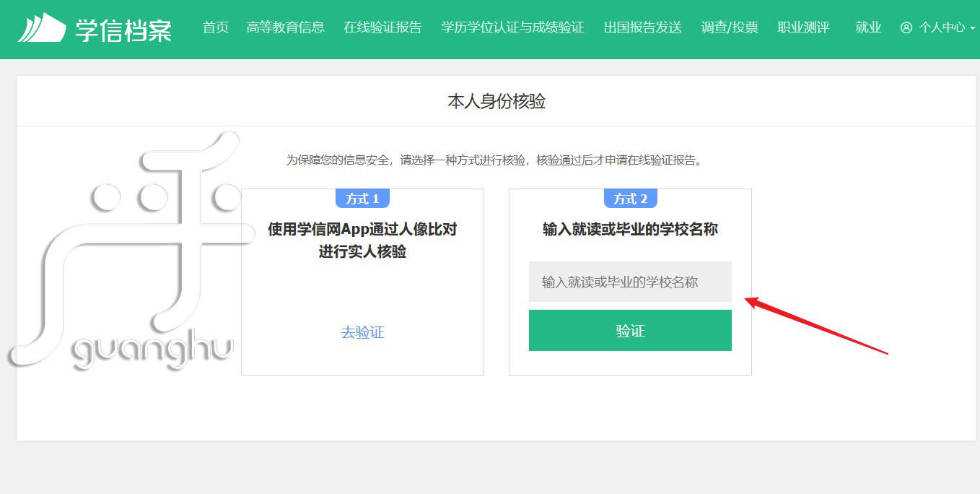Open the 在线验证报告 section

tap(382, 27)
